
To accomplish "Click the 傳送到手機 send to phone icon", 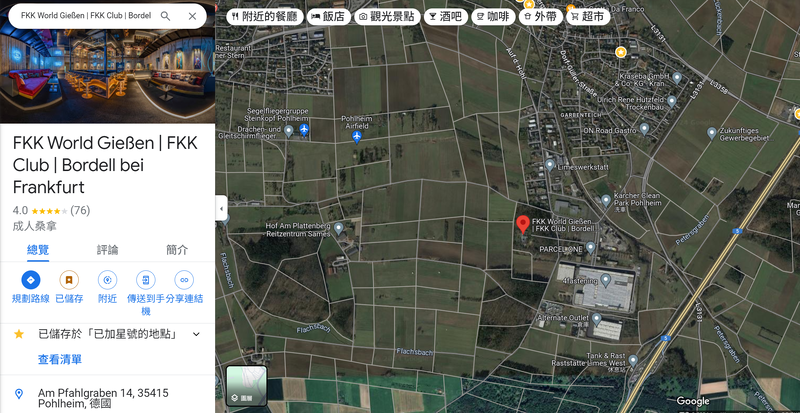I will click(146, 280).
